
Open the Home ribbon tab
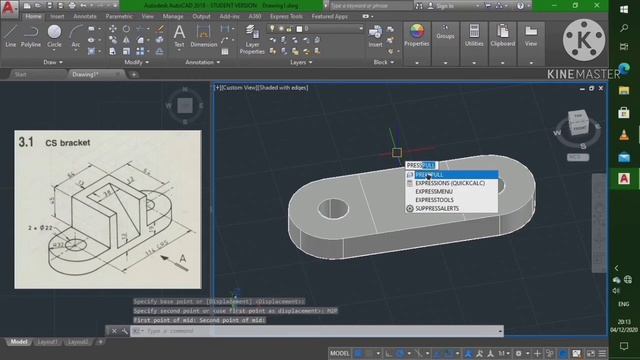click(33, 16)
